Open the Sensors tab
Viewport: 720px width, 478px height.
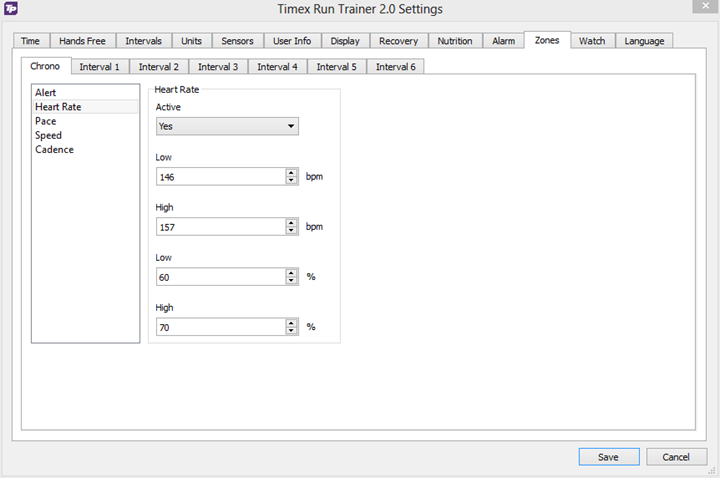237,41
